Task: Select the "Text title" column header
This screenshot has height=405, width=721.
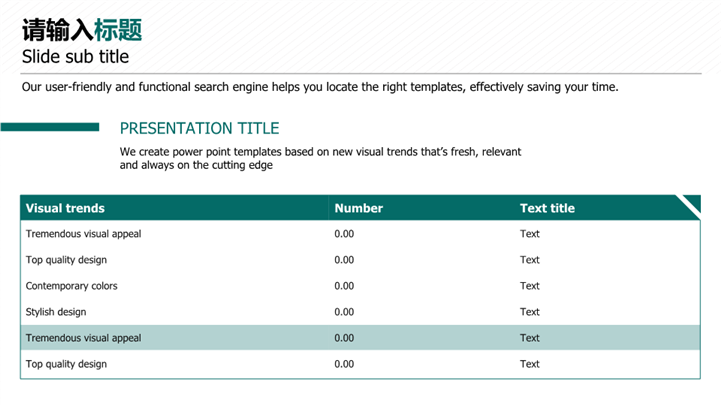Action: (x=547, y=208)
